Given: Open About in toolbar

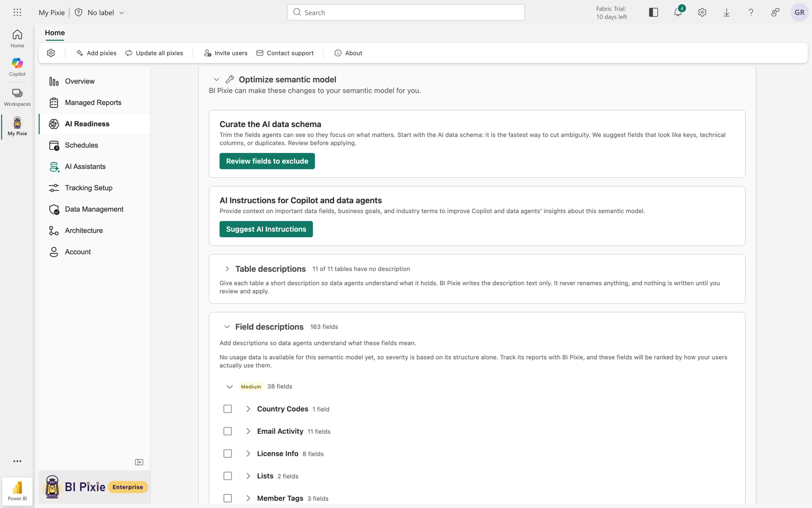Looking at the screenshot, I should click(x=348, y=53).
